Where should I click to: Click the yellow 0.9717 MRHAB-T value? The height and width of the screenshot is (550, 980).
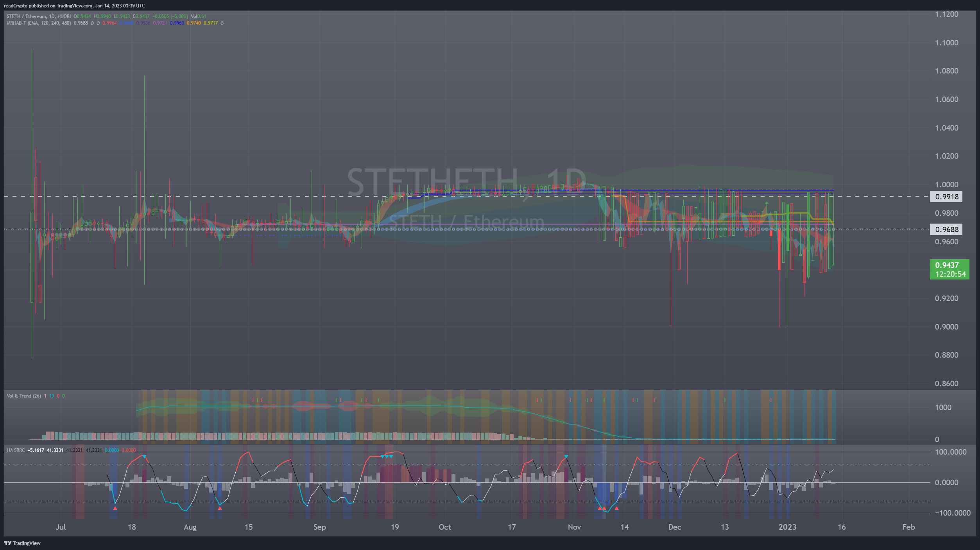point(211,23)
